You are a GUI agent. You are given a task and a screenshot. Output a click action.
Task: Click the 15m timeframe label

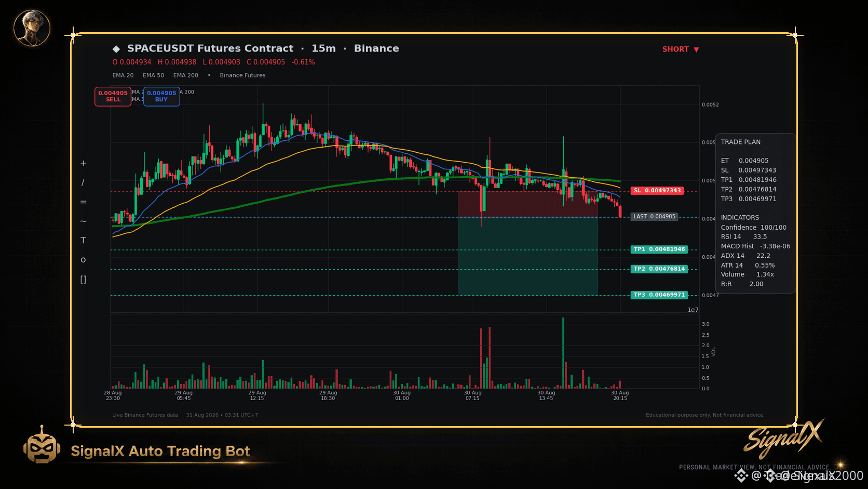coord(323,48)
